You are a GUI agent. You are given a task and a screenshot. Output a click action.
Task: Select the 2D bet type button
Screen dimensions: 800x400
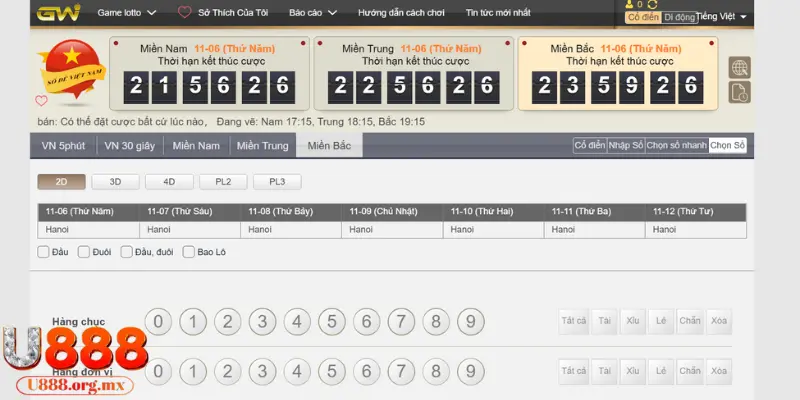pos(61,182)
